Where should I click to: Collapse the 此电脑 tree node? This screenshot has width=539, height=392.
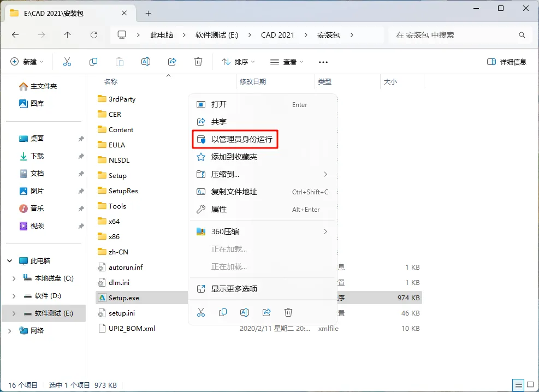[x=10, y=261]
